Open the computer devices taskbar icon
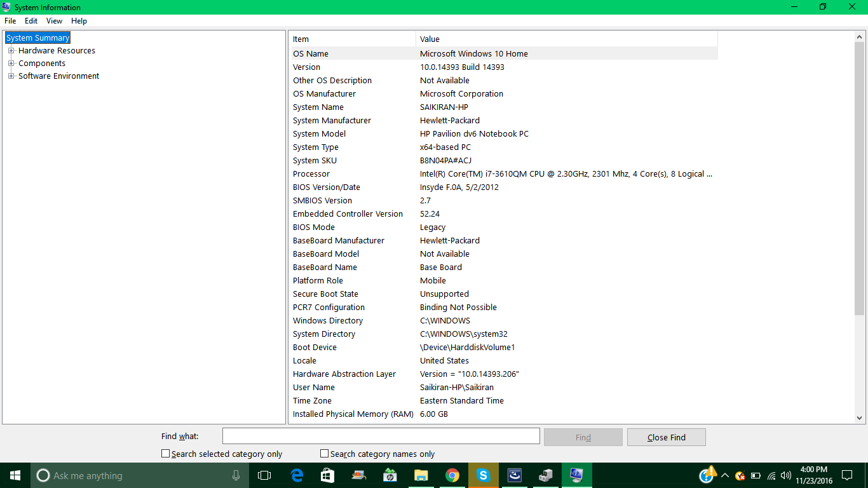This screenshot has width=868, height=488. click(546, 475)
